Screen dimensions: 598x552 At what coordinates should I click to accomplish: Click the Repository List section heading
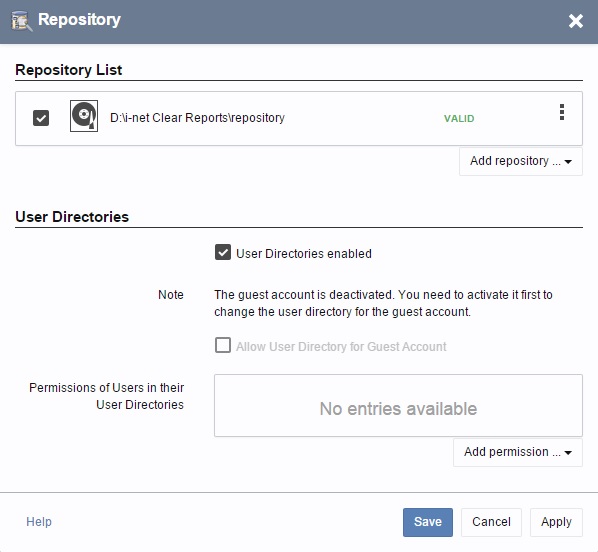pyautogui.click(x=69, y=70)
